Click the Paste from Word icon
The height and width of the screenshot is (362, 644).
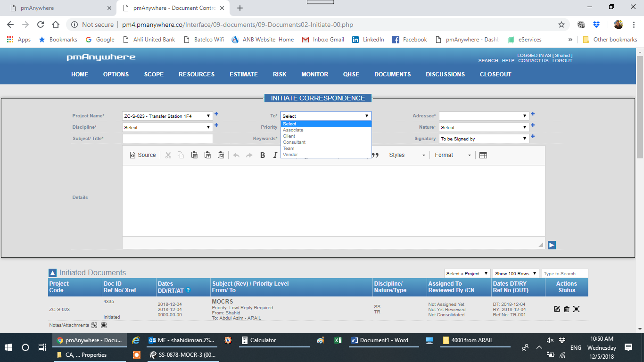pos(221,155)
